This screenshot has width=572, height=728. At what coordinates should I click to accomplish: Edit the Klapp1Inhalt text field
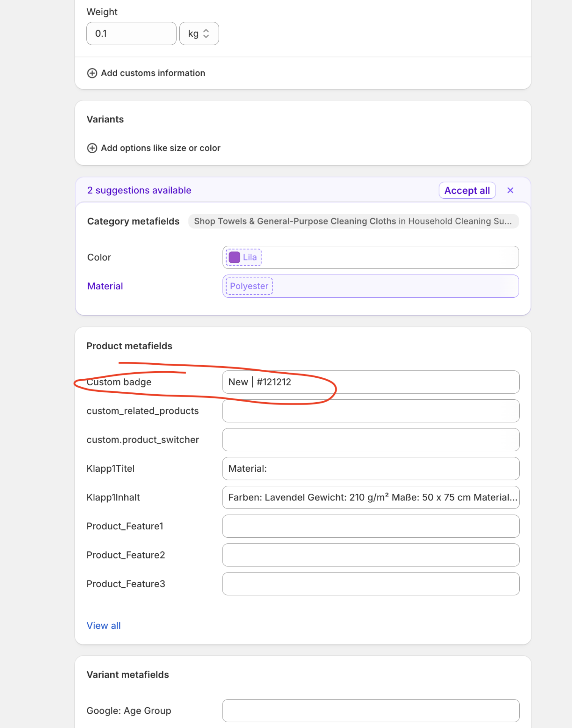pos(370,497)
